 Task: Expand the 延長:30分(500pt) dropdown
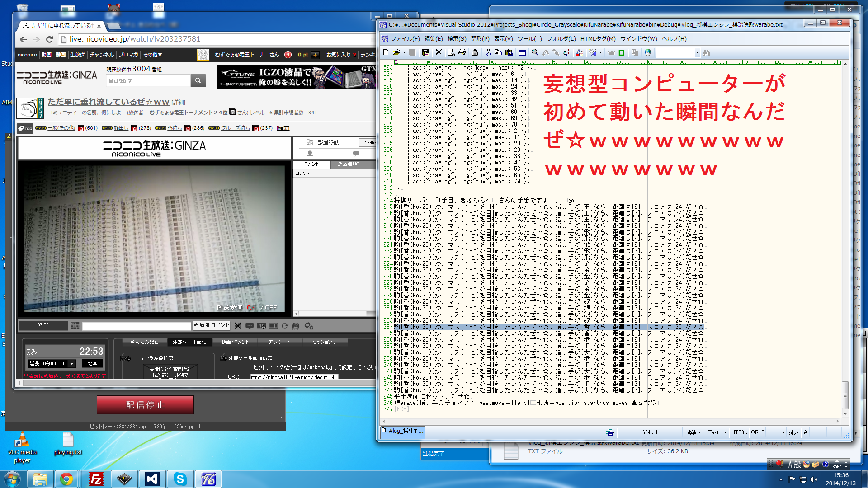pyautogui.click(x=52, y=364)
